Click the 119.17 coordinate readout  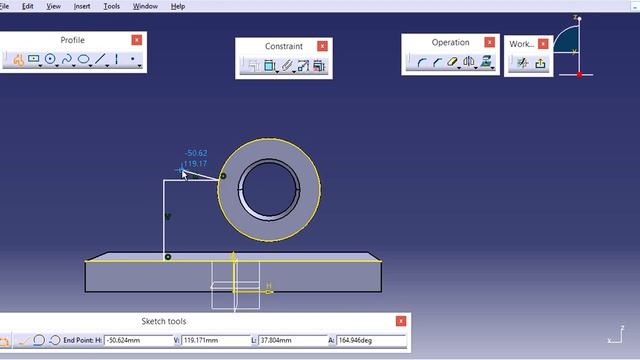pyautogui.click(x=195, y=163)
